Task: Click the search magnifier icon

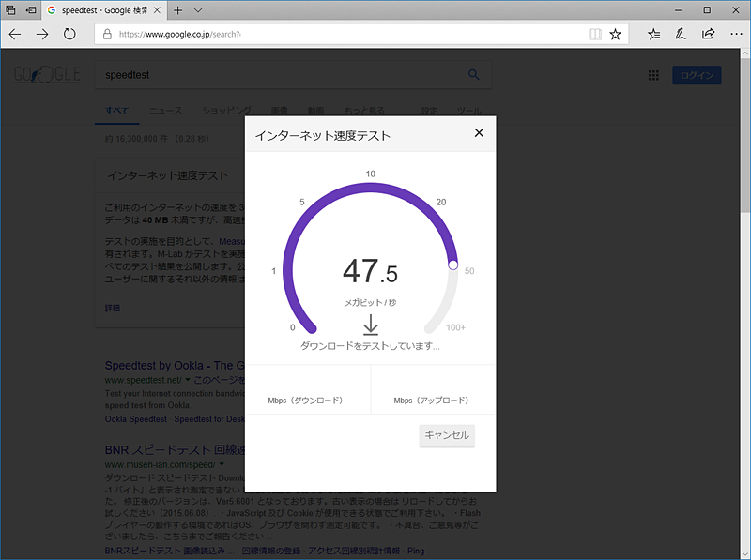Action: coord(474,74)
